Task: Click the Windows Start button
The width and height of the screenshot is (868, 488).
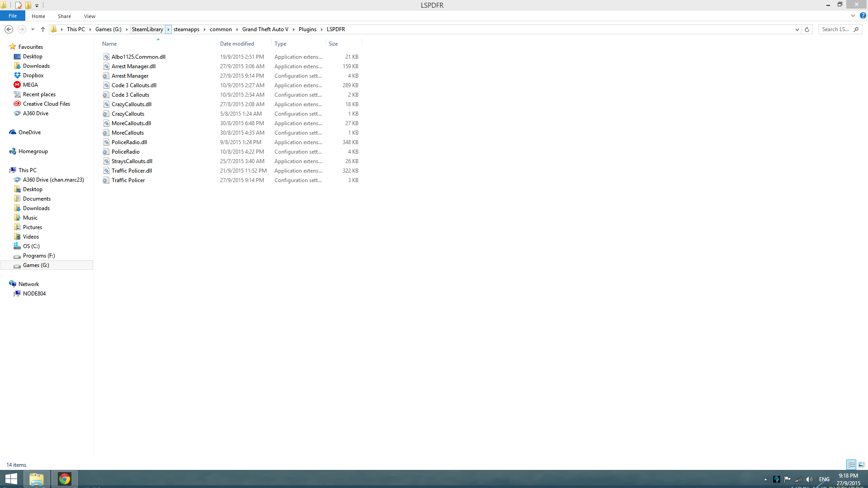Action: [x=11, y=479]
